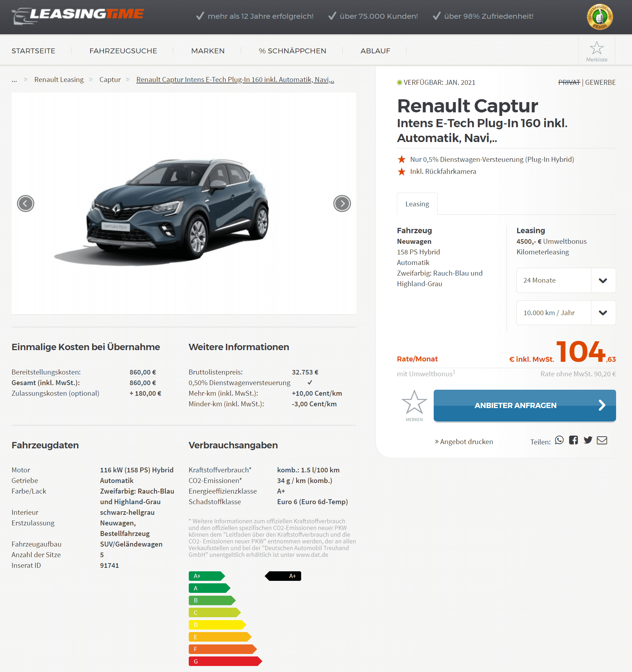Click Schadstoffklasse value Euro 6
The height and width of the screenshot is (672, 632).
coord(312,502)
